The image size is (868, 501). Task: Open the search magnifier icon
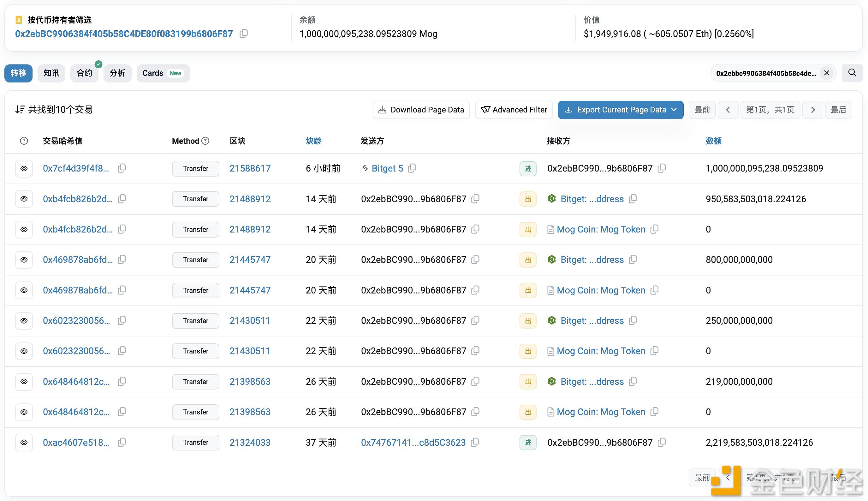click(852, 73)
